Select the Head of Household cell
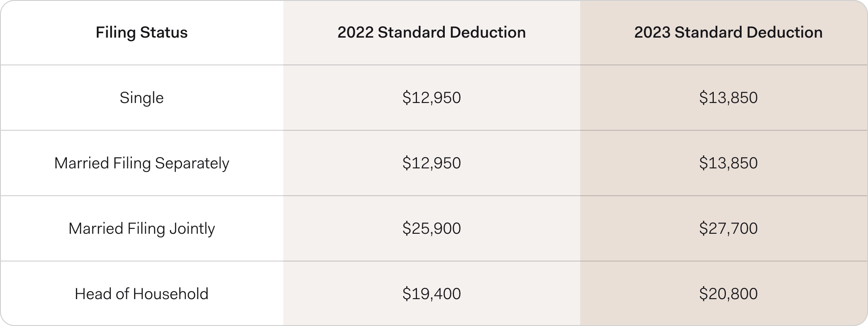This screenshot has width=868, height=326. pos(141,294)
